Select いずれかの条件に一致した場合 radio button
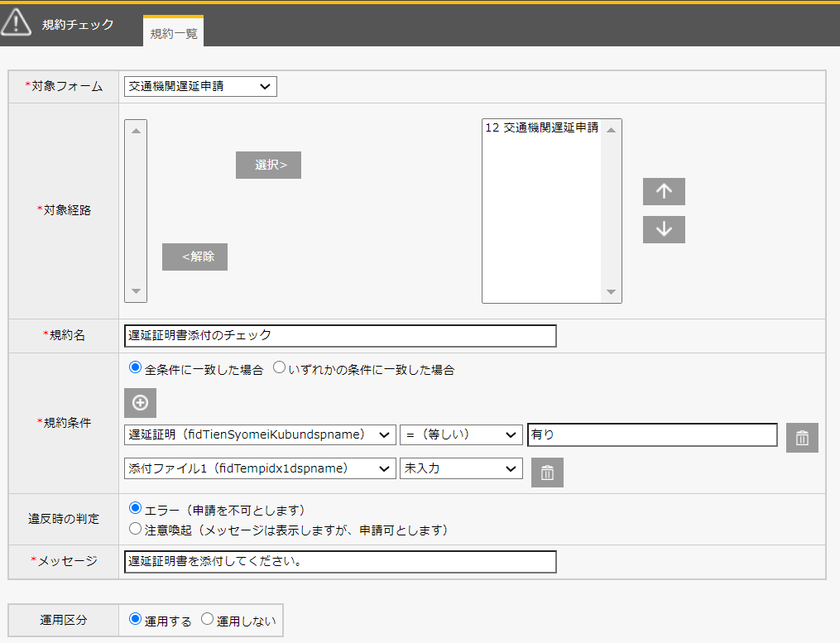840x643 pixels. click(279, 367)
